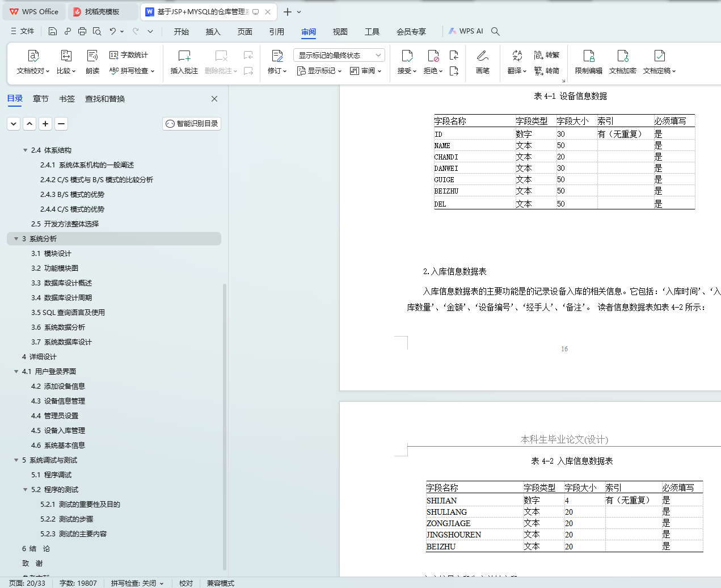Click minus icon in outline panel toolbar
Viewport: 721px width, 588px height.
point(62,124)
